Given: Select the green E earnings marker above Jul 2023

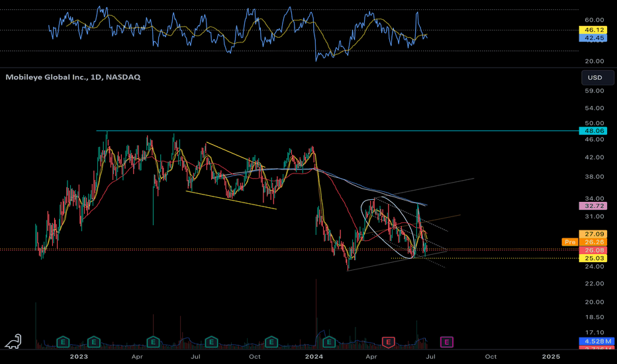Looking at the screenshot, I should 211,342.
